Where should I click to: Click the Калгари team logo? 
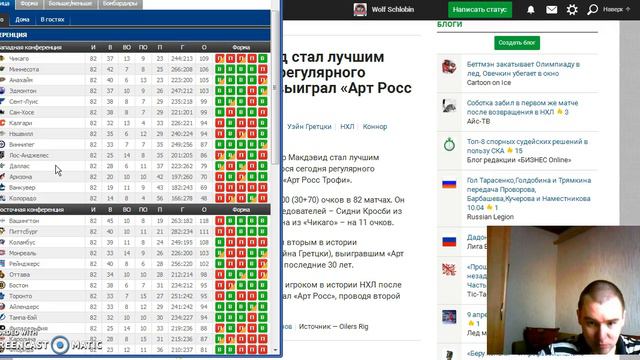[x=2, y=123]
